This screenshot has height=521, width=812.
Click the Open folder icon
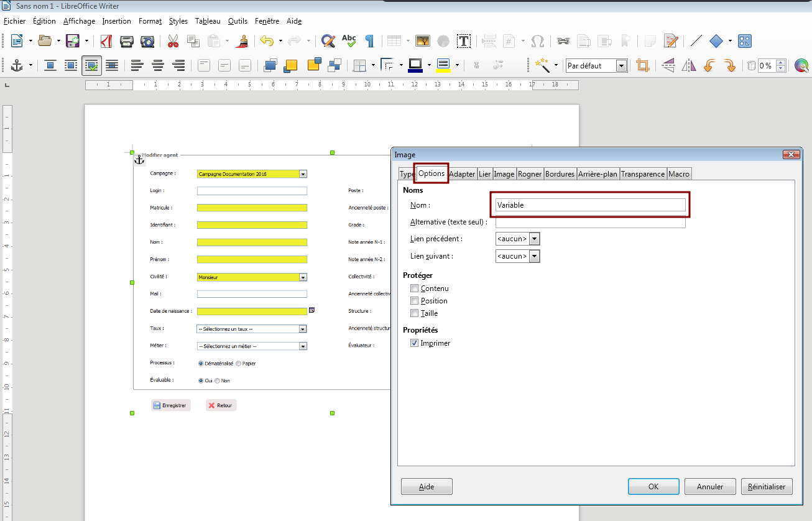45,41
